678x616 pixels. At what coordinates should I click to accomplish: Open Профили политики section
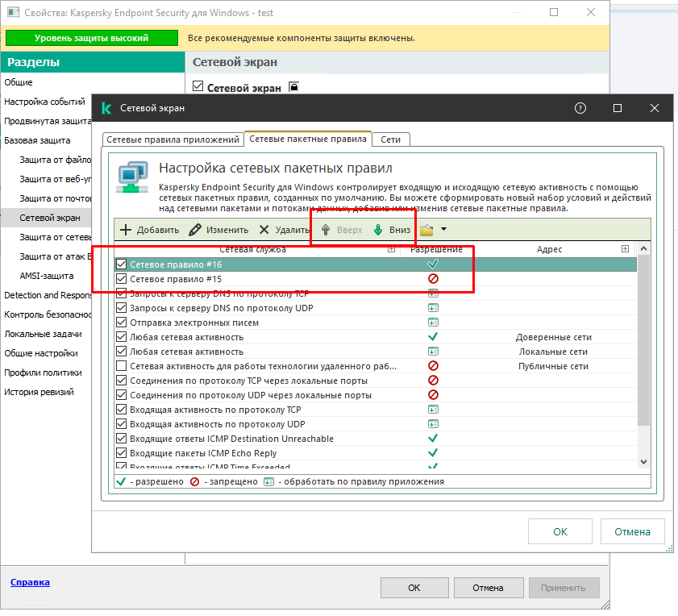point(43,373)
